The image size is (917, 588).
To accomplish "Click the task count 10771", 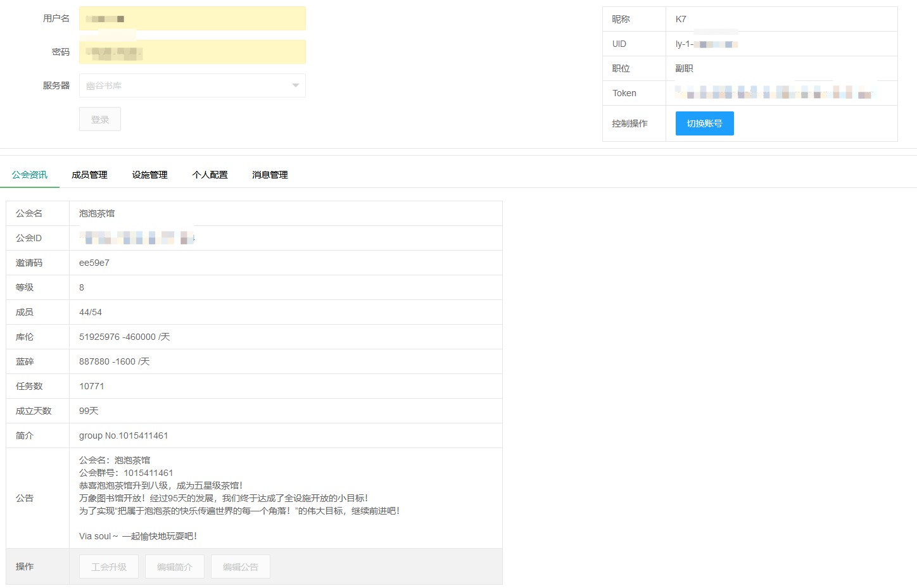I will pyautogui.click(x=92, y=386).
